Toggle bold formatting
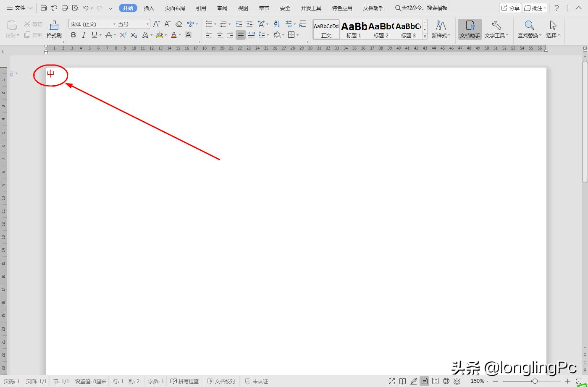The image size is (588, 387). (x=73, y=35)
